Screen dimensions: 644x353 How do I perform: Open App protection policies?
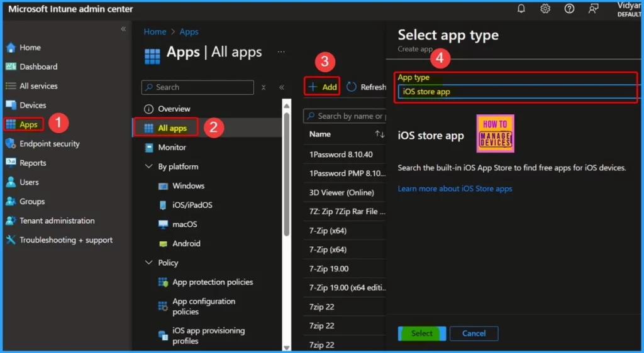pos(213,282)
